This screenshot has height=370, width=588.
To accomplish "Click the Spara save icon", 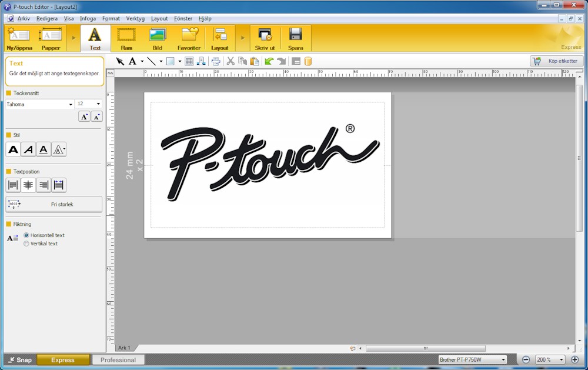I will [295, 38].
